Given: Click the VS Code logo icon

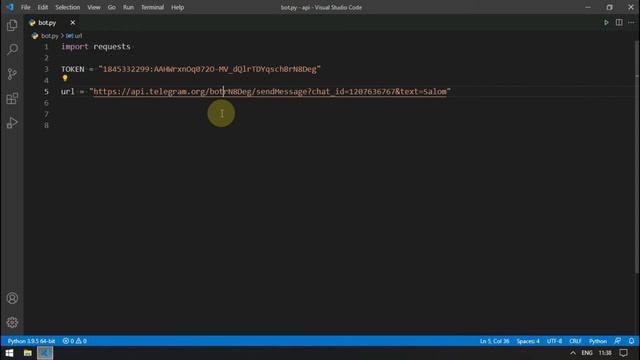Looking at the screenshot, I should 10,7.
